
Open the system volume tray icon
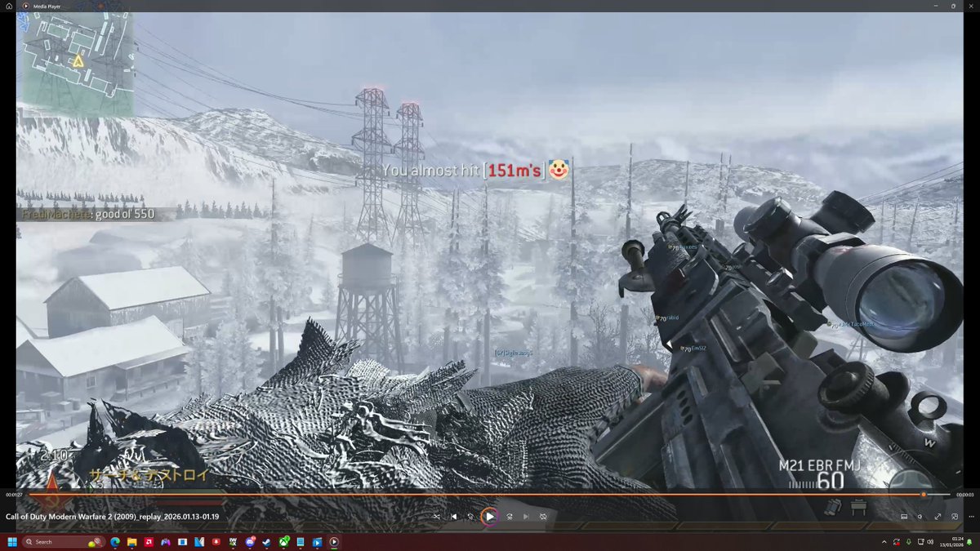[929, 542]
